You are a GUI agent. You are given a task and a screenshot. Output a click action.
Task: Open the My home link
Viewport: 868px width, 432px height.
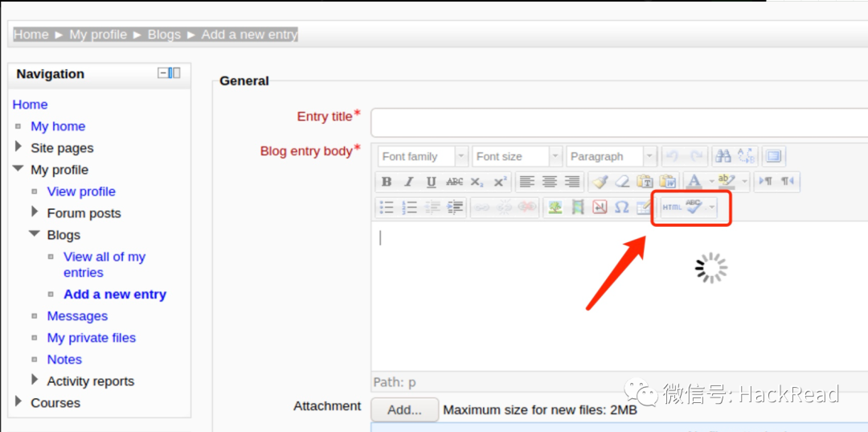58,126
